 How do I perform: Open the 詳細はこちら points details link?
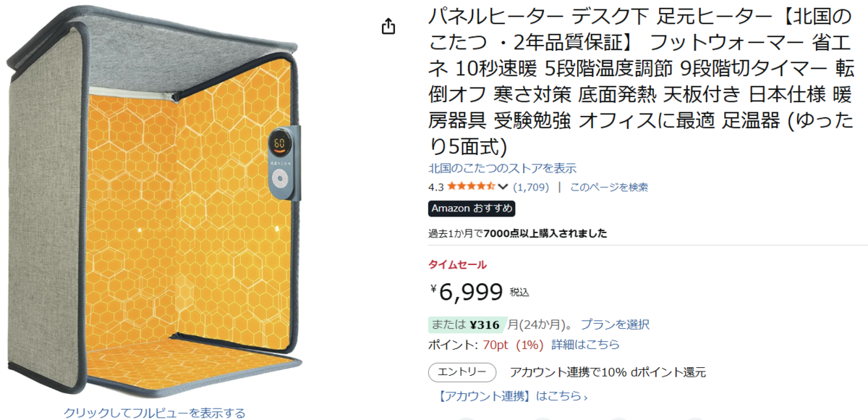(x=585, y=344)
